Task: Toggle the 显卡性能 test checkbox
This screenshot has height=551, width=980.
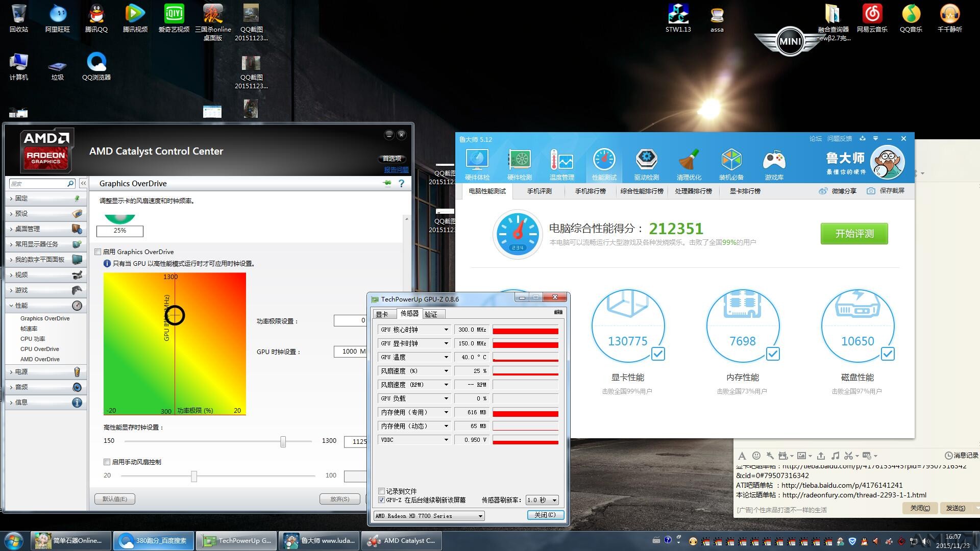Action: click(x=658, y=354)
